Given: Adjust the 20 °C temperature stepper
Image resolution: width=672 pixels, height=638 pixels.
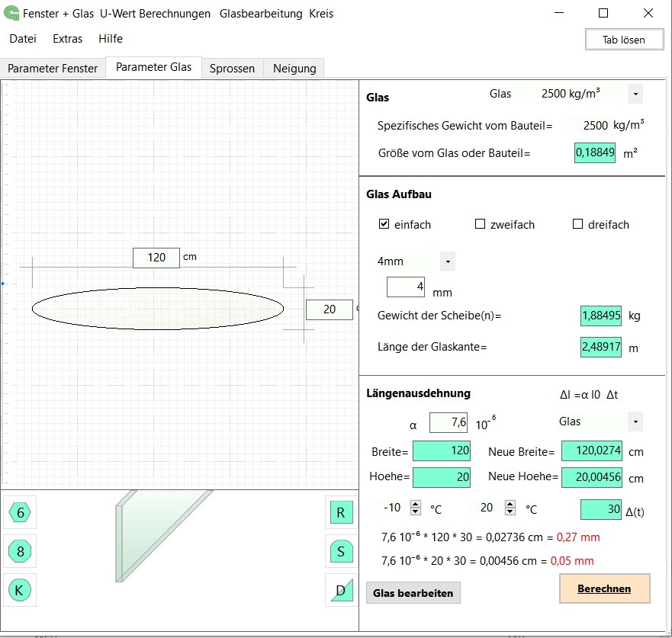Looking at the screenshot, I should (x=510, y=508).
